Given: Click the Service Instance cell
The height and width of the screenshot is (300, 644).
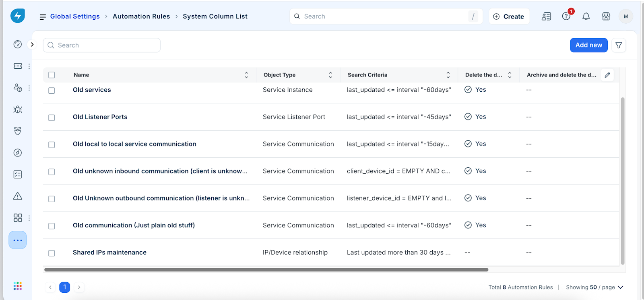Looking at the screenshot, I should coord(287,90).
